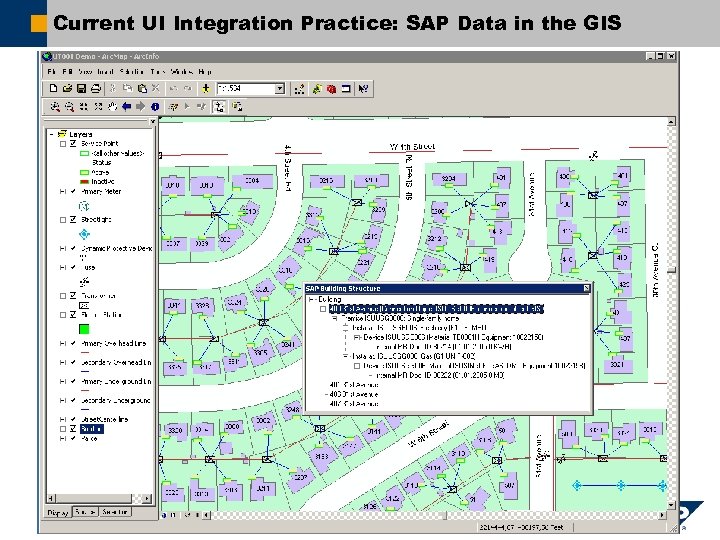The width and height of the screenshot is (720, 540).
Task: Select Parcel layer in table of contents
Action: pos(89,439)
